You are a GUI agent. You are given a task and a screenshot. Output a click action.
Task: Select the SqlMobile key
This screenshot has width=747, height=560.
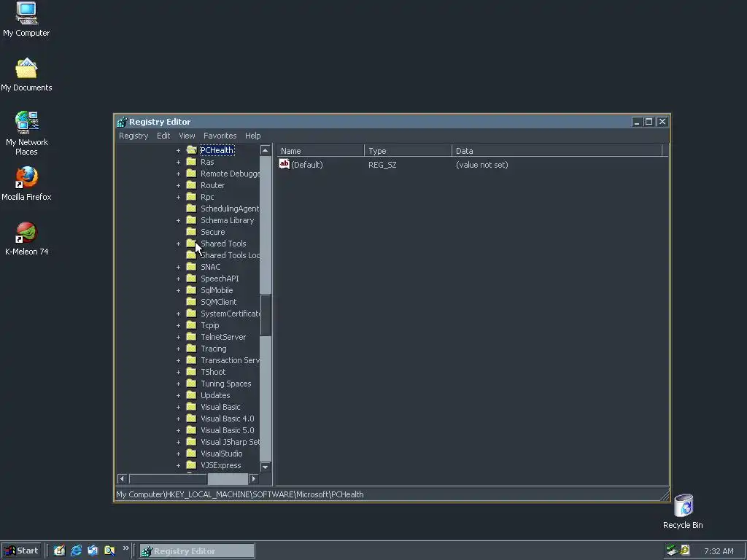217,290
